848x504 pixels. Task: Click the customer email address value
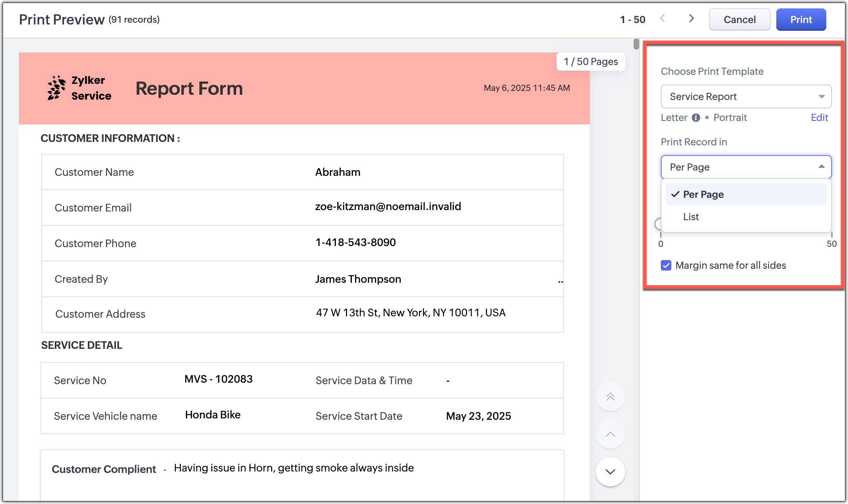(388, 207)
